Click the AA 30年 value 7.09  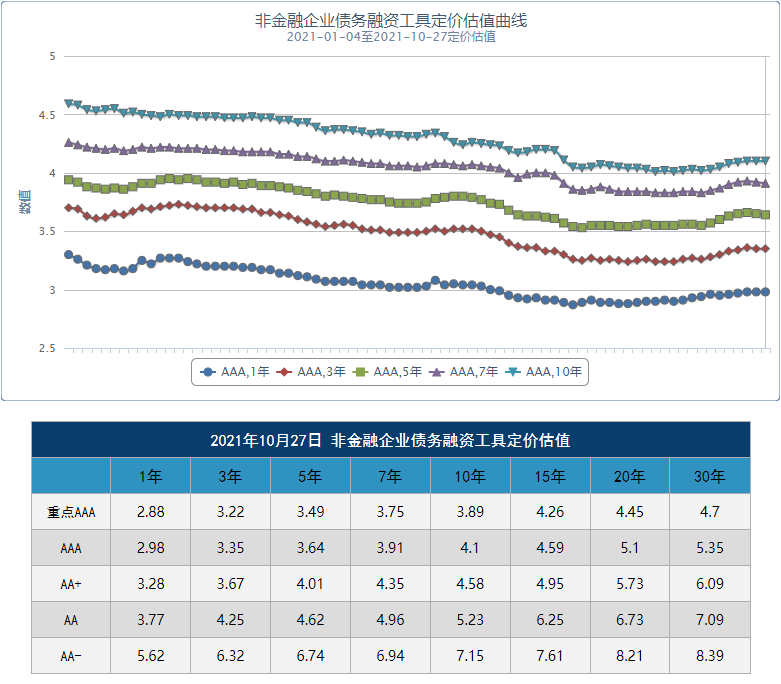click(x=710, y=619)
